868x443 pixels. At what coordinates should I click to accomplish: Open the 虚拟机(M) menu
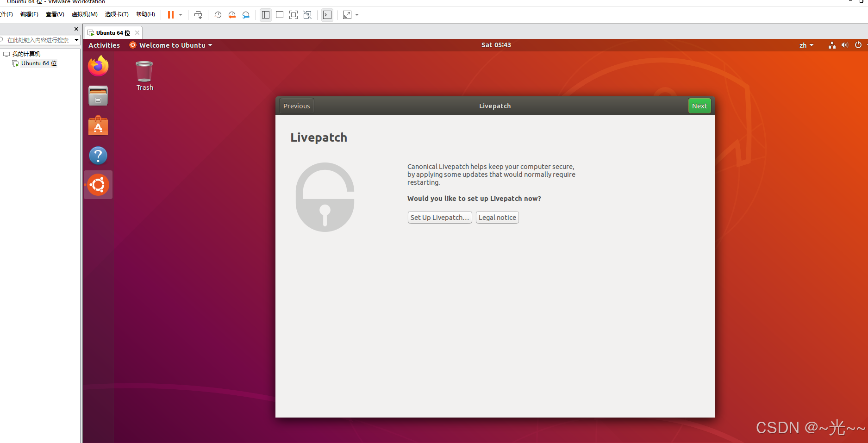(x=84, y=14)
